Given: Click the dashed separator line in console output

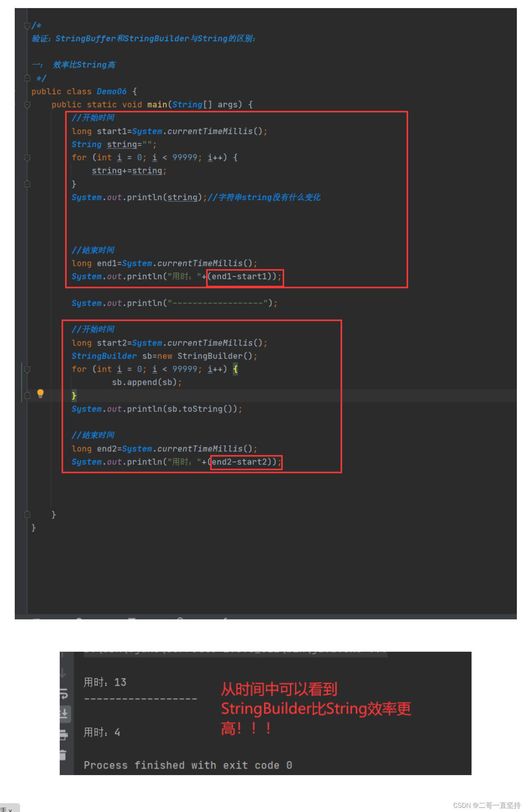Looking at the screenshot, I should (x=141, y=699).
